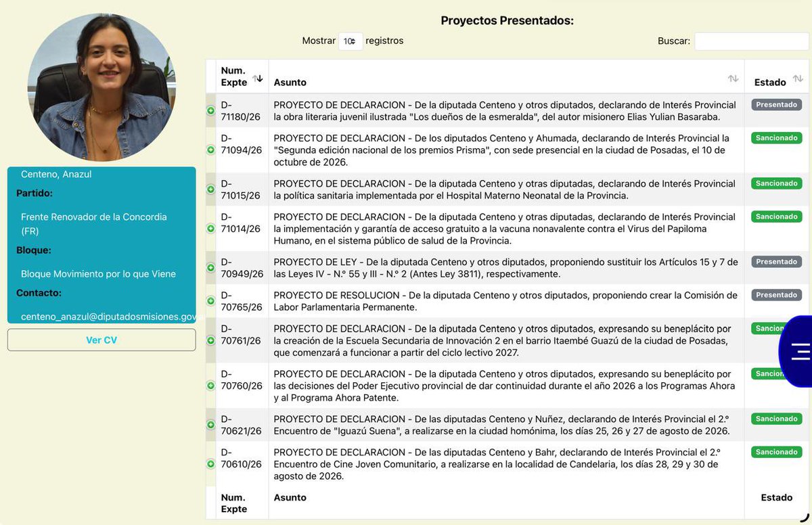The image size is (812, 525).
Task: Click the "Los dueños de la esmeralda" declaration text
Action: (x=505, y=111)
